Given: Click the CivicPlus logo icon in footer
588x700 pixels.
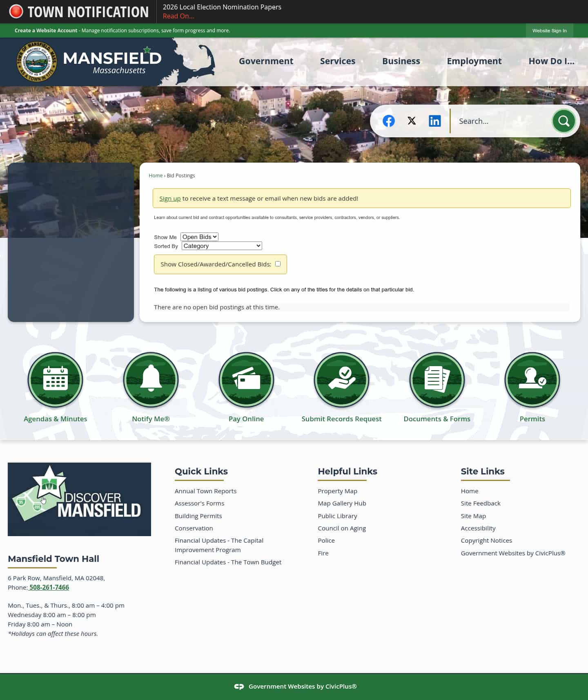Looking at the screenshot, I should click(x=239, y=687).
